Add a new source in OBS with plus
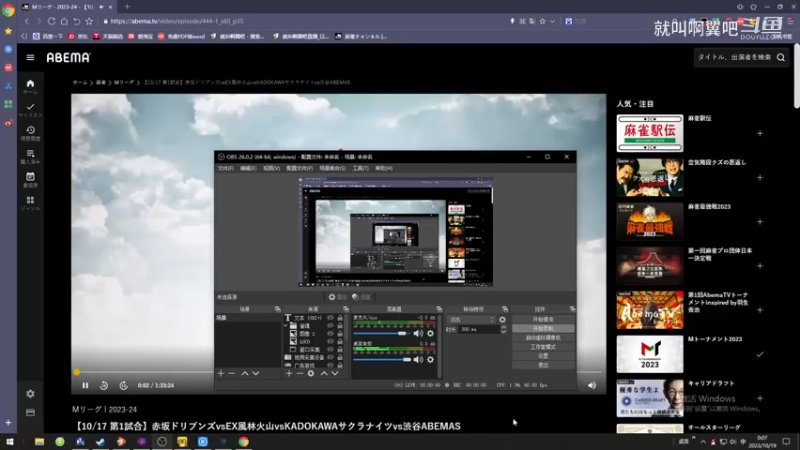Viewport: 800px width, 450px height. pos(289,373)
